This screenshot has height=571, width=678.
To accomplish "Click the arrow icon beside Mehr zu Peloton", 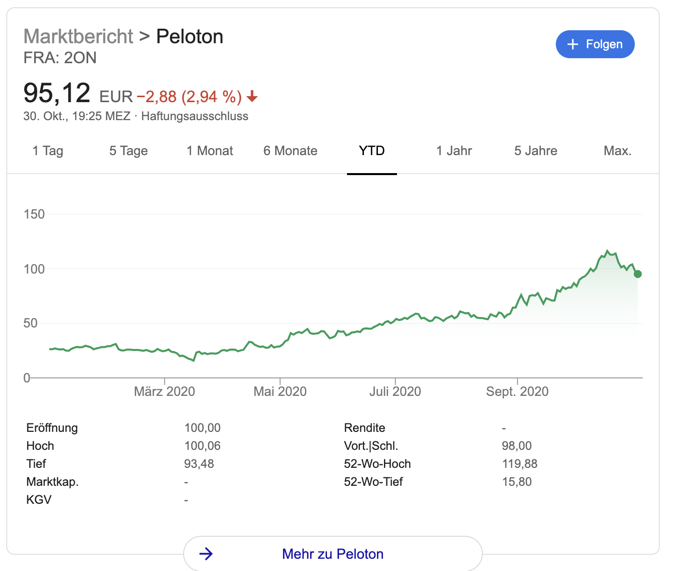I will [206, 553].
